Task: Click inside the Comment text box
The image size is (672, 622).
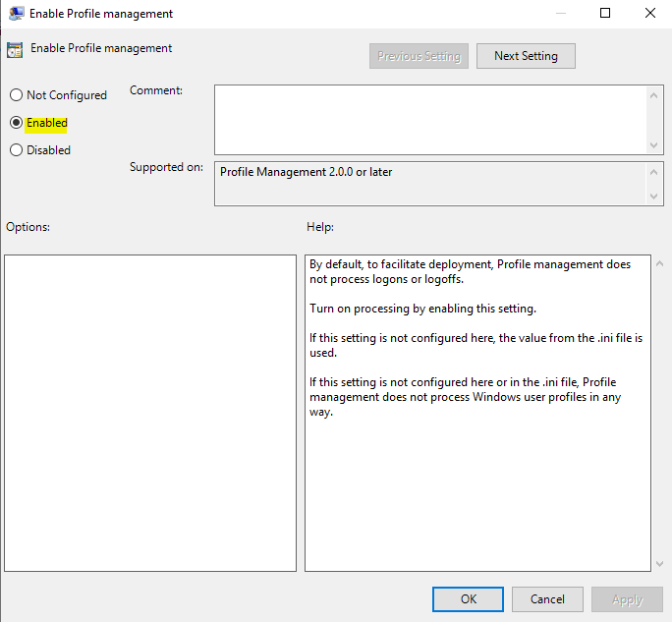Action: [x=430, y=119]
